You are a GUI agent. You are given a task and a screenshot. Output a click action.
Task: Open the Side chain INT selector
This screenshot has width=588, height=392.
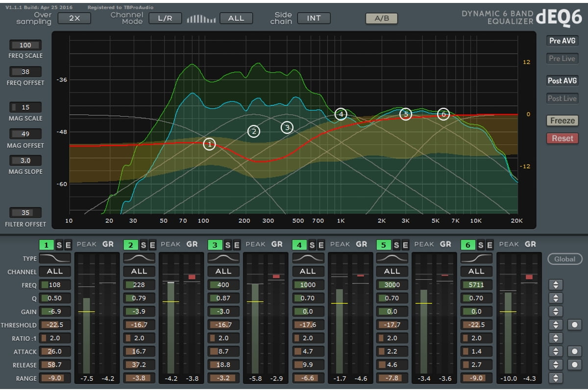314,18
